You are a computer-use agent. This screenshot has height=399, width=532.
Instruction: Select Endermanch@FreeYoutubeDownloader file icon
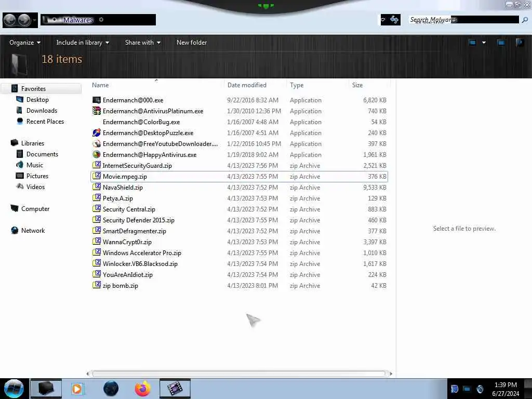pos(97,143)
